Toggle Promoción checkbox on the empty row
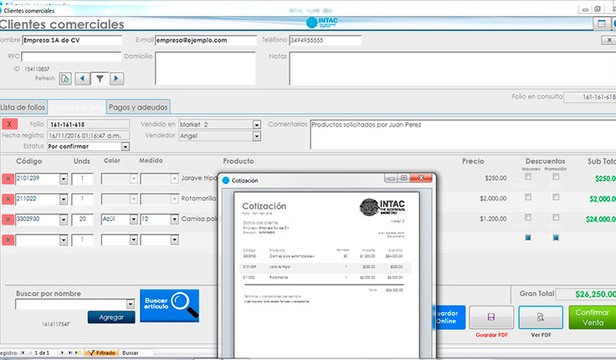The height and width of the screenshot is (360, 616). tap(556, 237)
